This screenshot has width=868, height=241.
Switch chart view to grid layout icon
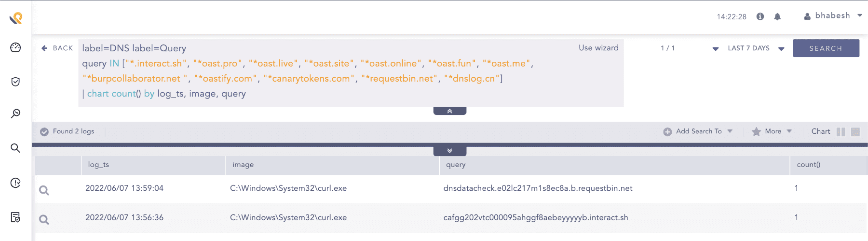855,132
